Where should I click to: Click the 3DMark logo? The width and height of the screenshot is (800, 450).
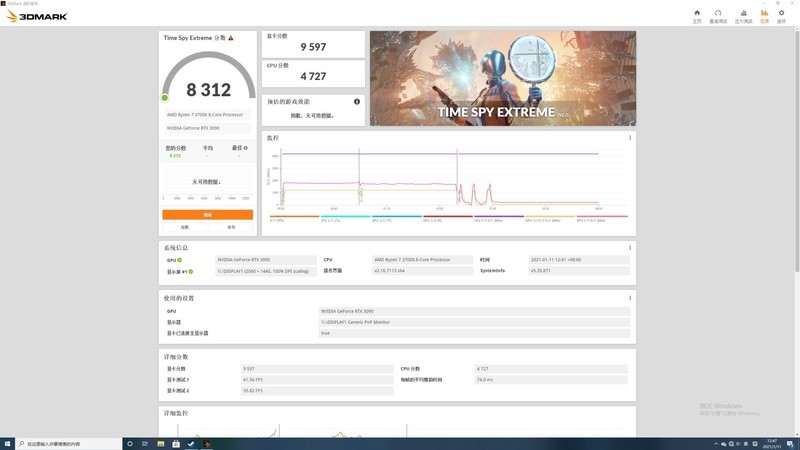37,16
